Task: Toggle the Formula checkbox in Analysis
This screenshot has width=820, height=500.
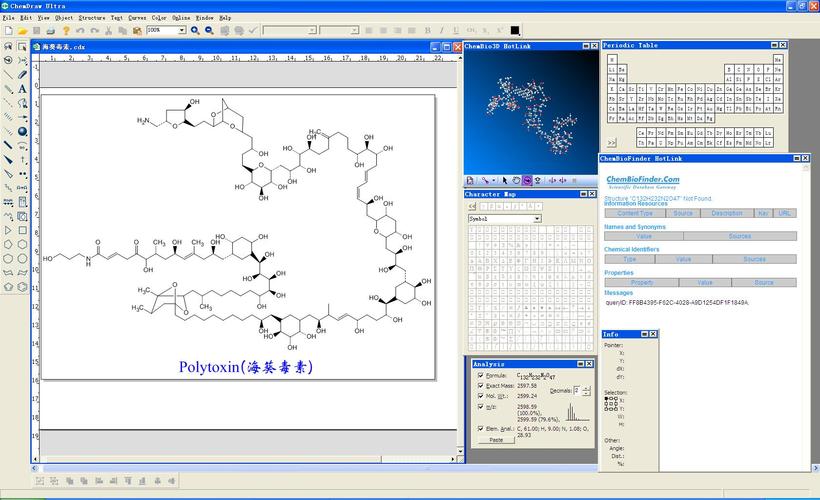Action: [x=480, y=376]
